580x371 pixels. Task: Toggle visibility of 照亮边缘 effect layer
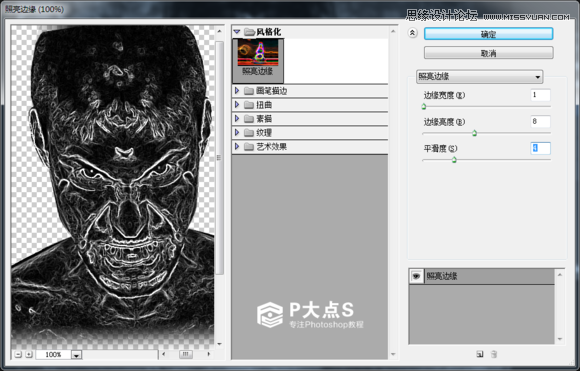click(x=417, y=276)
